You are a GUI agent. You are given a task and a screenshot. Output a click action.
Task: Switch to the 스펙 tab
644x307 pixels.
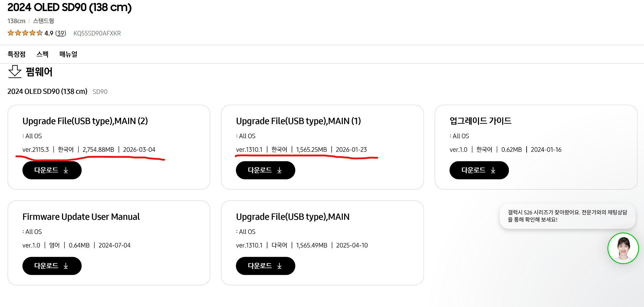click(x=42, y=54)
